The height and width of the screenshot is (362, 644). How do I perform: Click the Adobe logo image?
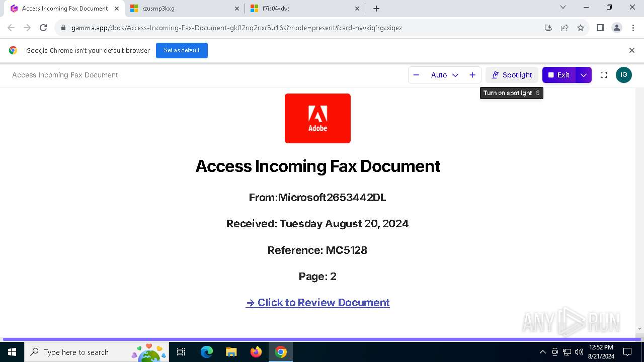click(x=317, y=118)
